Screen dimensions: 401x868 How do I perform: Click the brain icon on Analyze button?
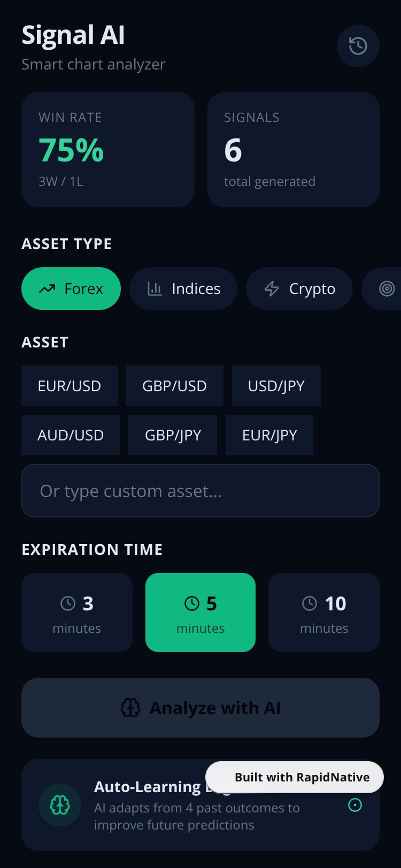coord(130,708)
